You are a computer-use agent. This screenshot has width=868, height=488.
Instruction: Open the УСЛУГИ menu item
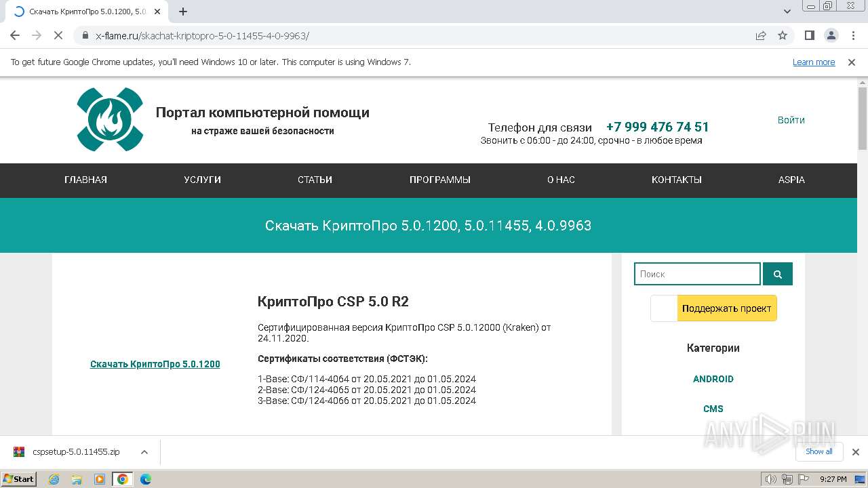[202, 180]
